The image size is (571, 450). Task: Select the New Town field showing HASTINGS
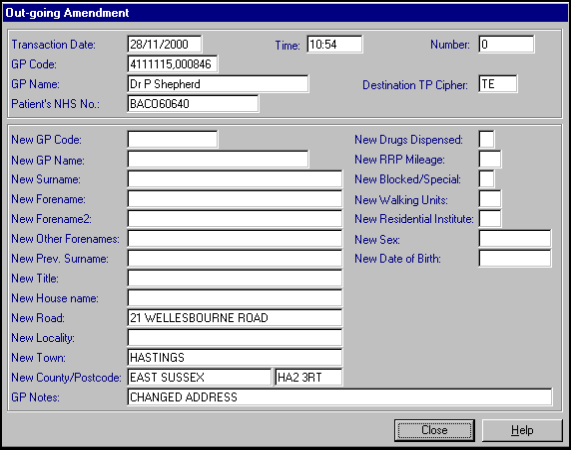click(235, 357)
